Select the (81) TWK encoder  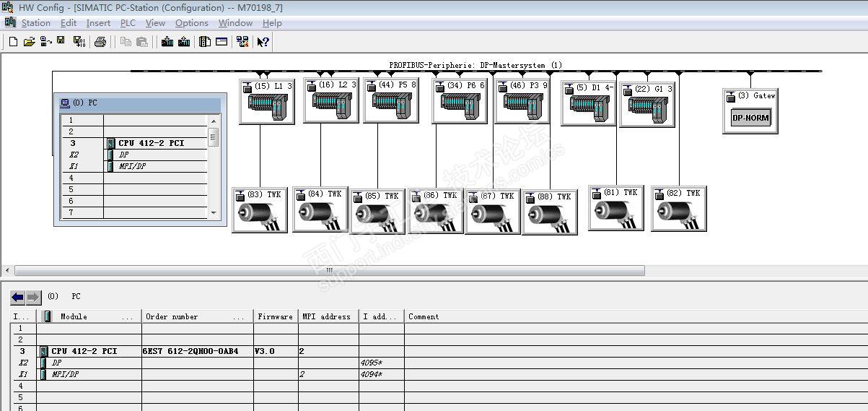616,208
